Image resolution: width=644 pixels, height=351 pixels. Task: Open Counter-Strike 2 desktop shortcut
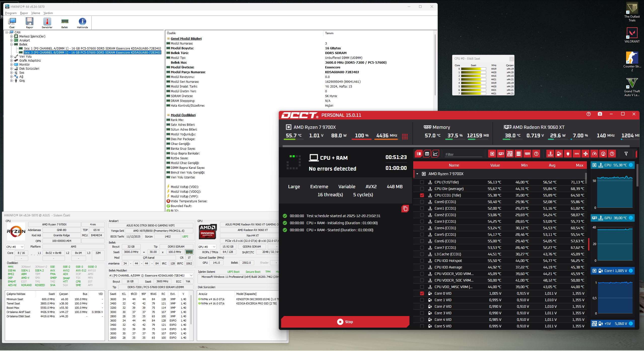632,62
